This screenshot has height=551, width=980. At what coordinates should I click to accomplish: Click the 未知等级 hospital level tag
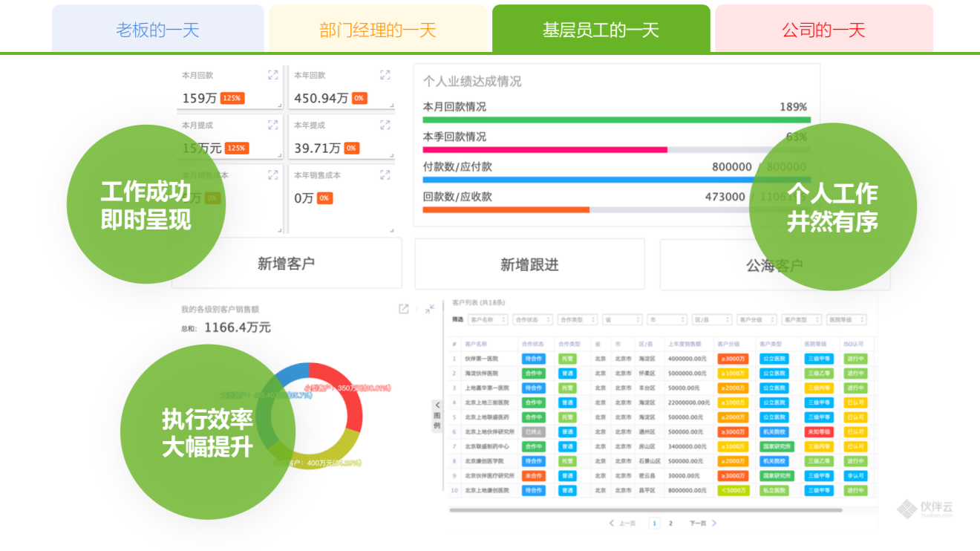[x=819, y=432]
